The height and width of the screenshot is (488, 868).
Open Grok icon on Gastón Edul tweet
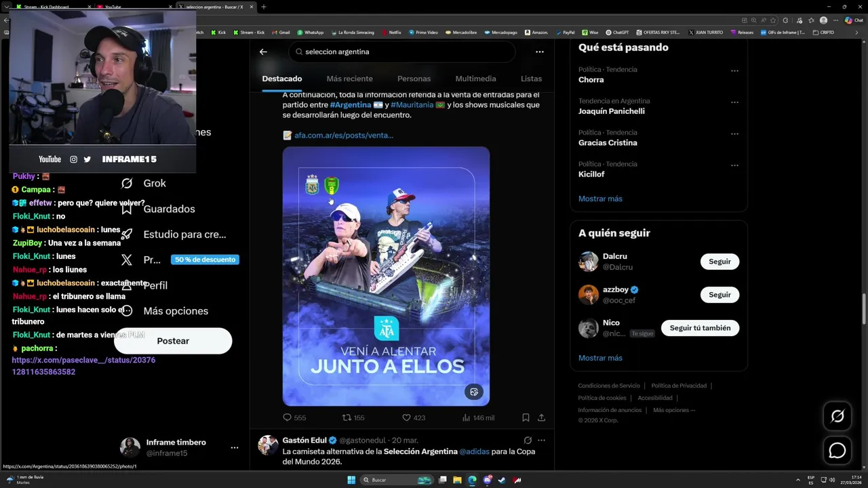tap(528, 440)
